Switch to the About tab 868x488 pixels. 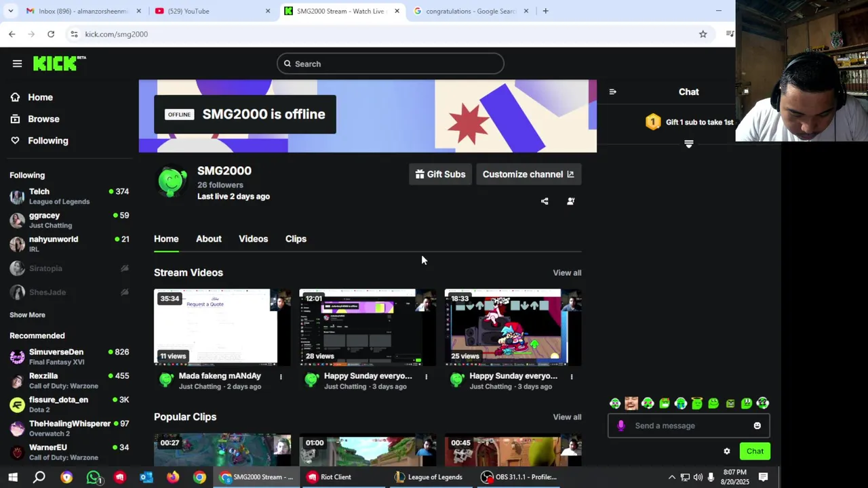point(209,239)
